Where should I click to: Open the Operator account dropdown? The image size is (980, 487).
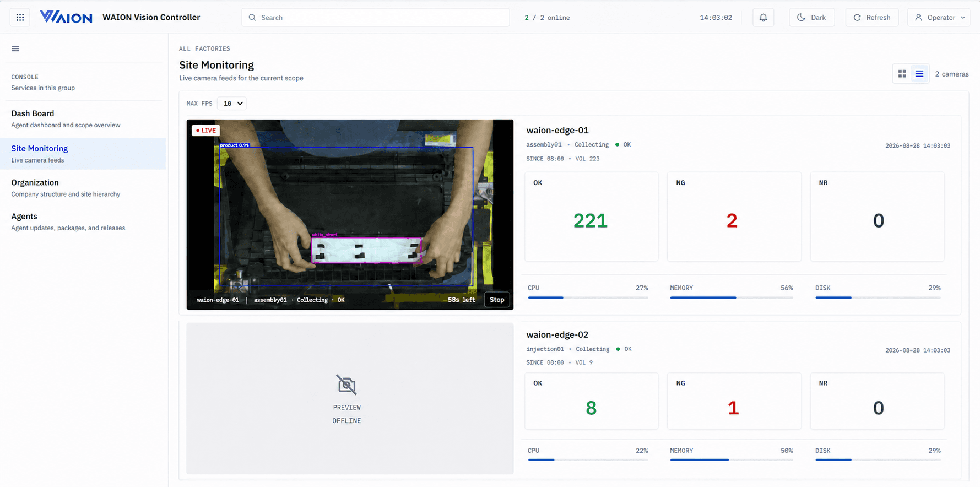pyautogui.click(x=939, y=18)
